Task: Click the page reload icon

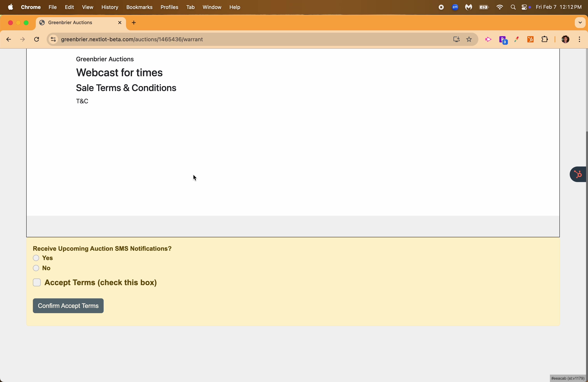Action: point(37,39)
